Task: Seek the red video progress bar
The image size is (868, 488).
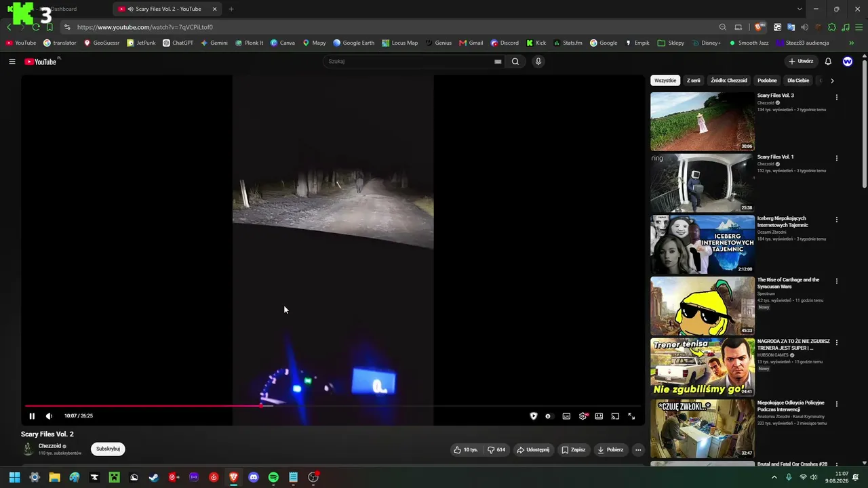Action: click(332, 406)
